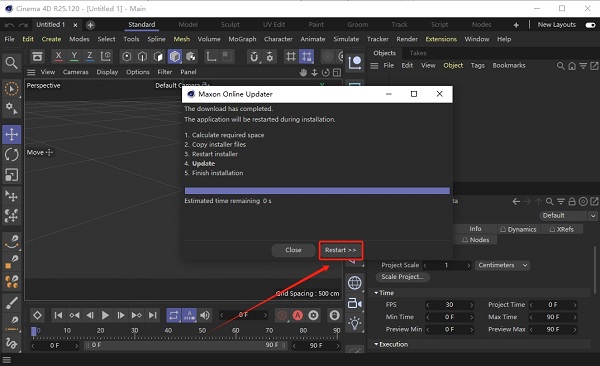Image resolution: width=600 pixels, height=366 pixels.
Task: Open Objects manager hamburger menu
Action: coord(374,66)
